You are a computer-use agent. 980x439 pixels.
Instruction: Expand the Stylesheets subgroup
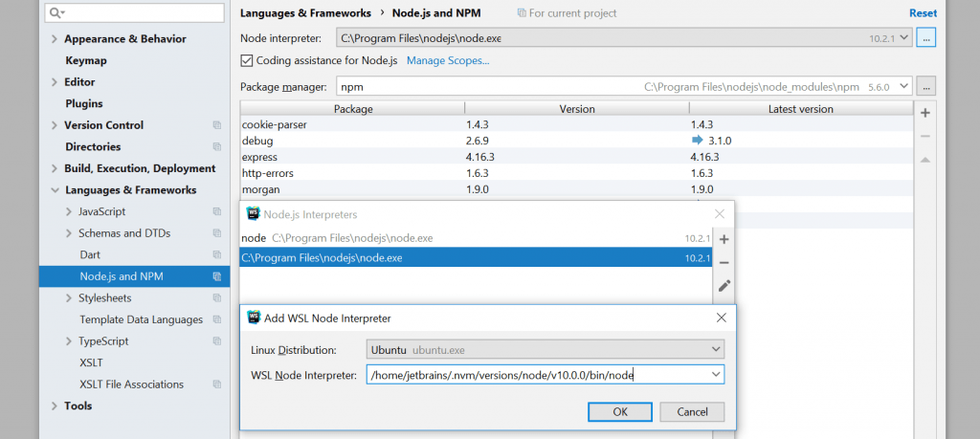(69, 297)
